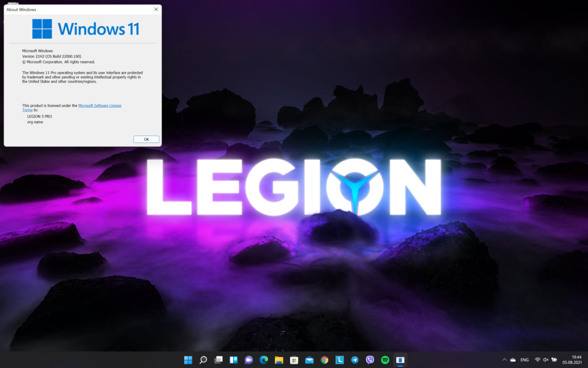The height and width of the screenshot is (368, 588).
Task: Click the Microsoft Corporation copyright line
Action: coord(58,62)
